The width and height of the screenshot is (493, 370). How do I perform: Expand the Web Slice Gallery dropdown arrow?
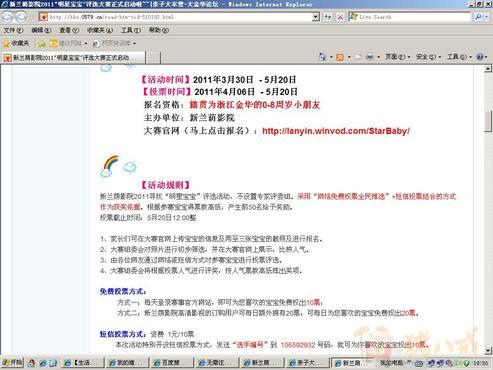(134, 44)
